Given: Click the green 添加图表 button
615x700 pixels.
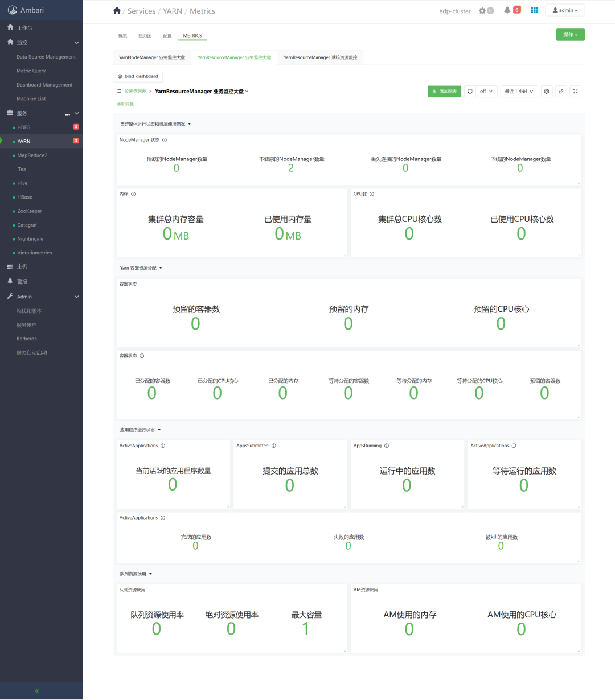Looking at the screenshot, I should point(444,91).
